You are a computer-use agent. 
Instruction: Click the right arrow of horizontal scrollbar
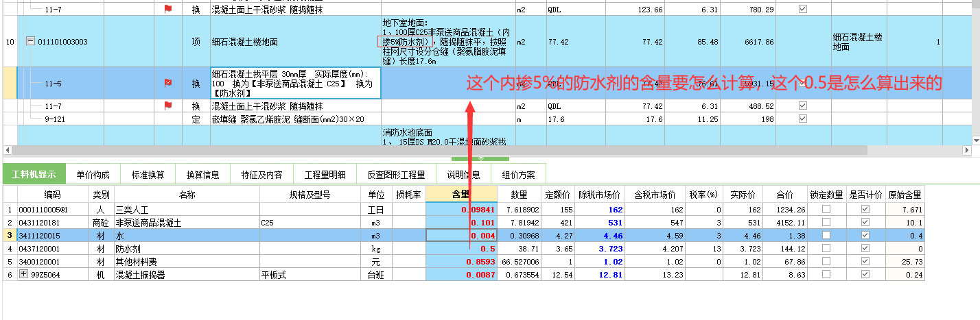[x=966, y=149]
